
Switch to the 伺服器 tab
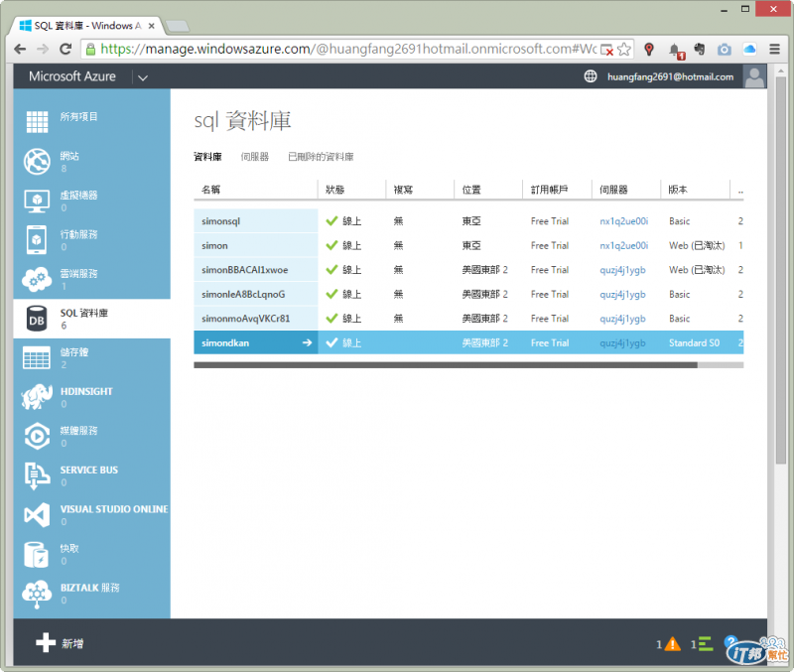tap(255, 157)
